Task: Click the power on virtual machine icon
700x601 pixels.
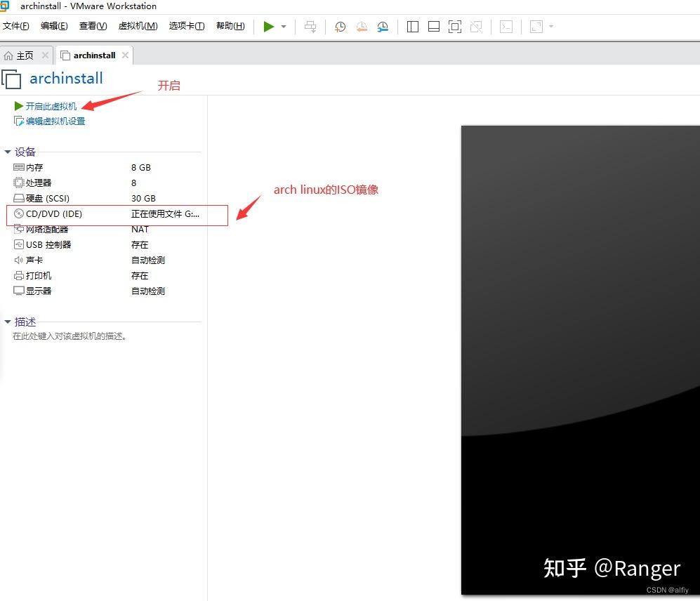Action: [x=269, y=26]
